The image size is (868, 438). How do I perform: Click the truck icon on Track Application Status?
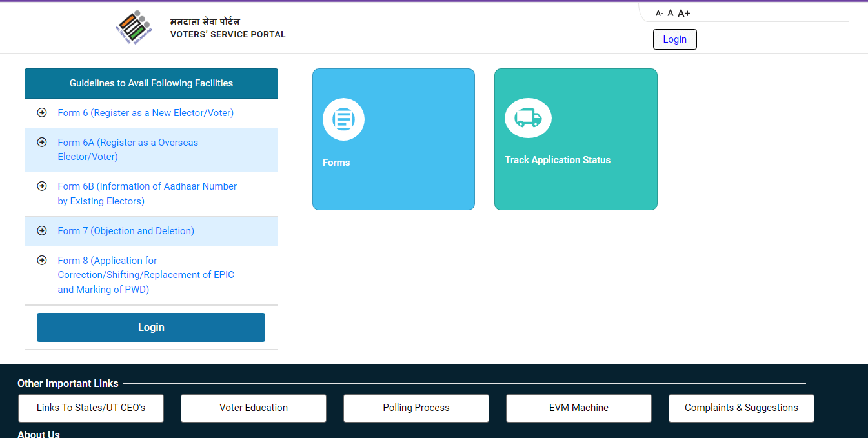[x=528, y=118]
